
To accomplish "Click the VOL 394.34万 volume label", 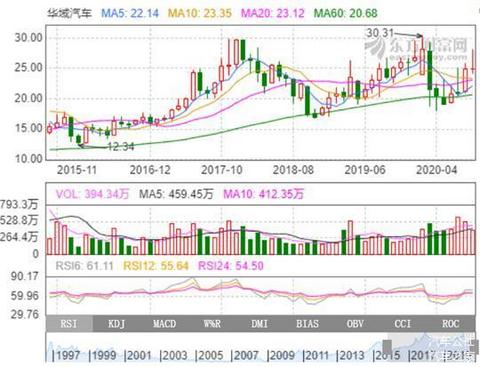I will [x=92, y=194].
